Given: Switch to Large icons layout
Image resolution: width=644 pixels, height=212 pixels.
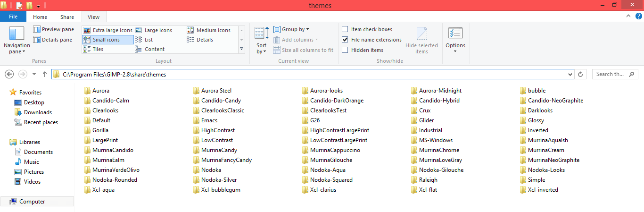Looking at the screenshot, I should [x=154, y=30].
